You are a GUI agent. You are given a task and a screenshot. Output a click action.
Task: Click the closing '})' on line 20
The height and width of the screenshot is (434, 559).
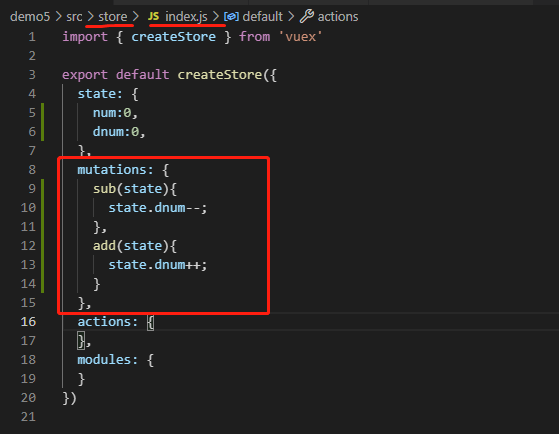tap(70, 398)
